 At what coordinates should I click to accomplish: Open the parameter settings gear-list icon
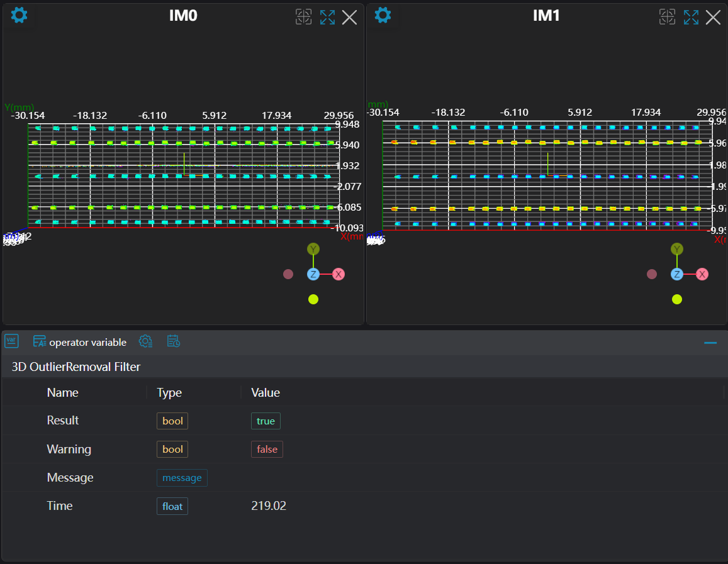coord(145,341)
